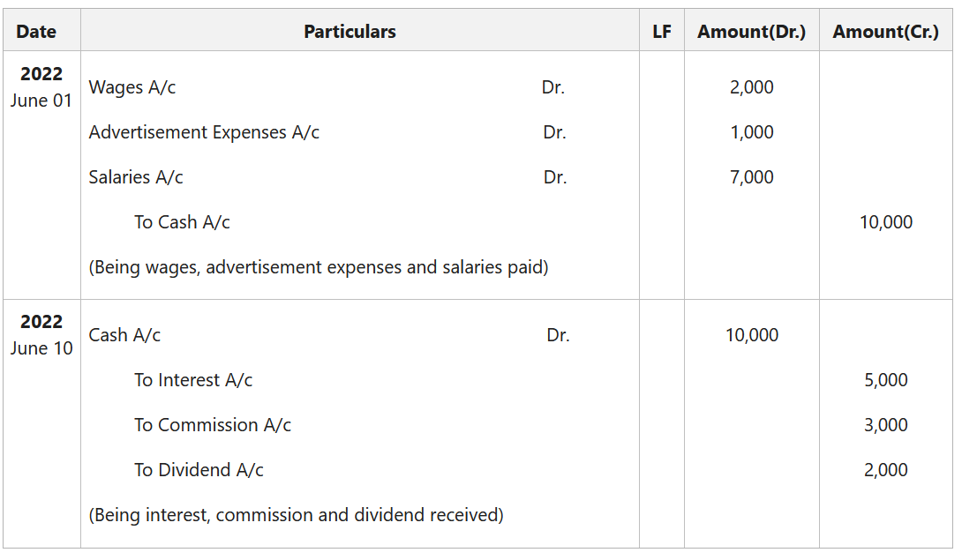This screenshot has width=962, height=560.
Task: Click the Wages A/c entry
Action: (x=132, y=87)
